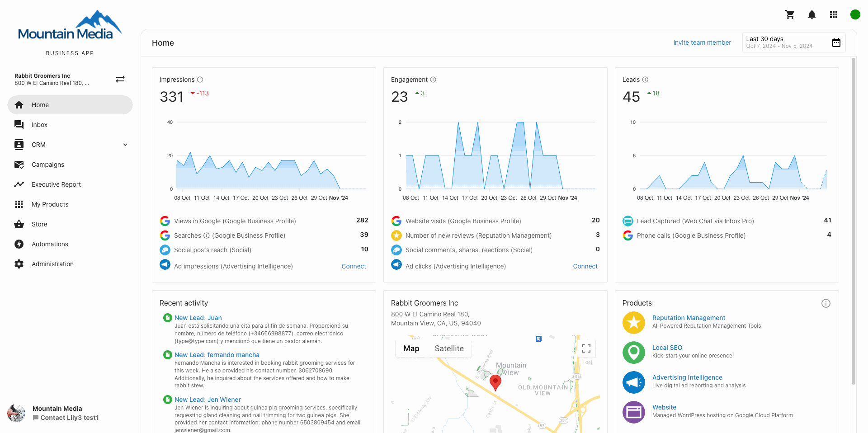The image size is (868, 433).
Task: Open the date range calendar icon
Action: point(836,42)
